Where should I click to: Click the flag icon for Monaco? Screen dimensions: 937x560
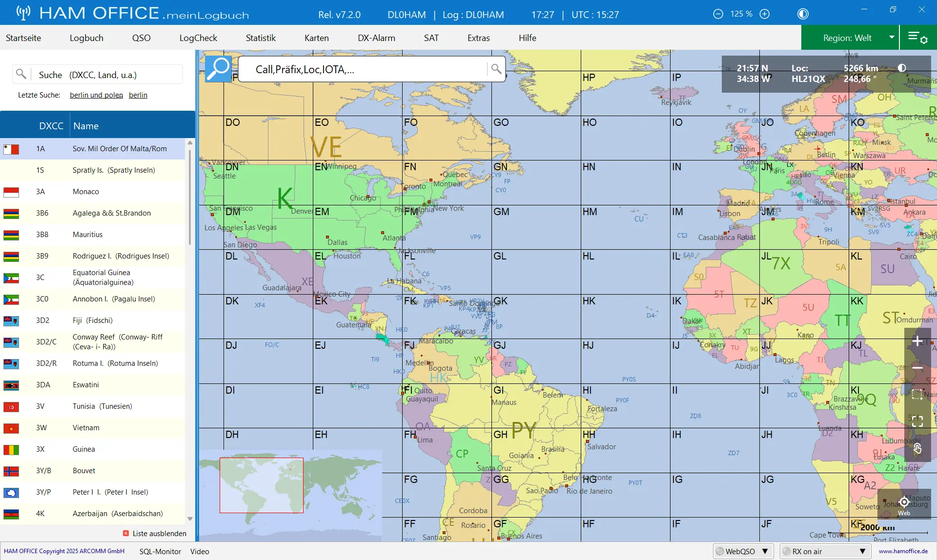tap(11, 192)
